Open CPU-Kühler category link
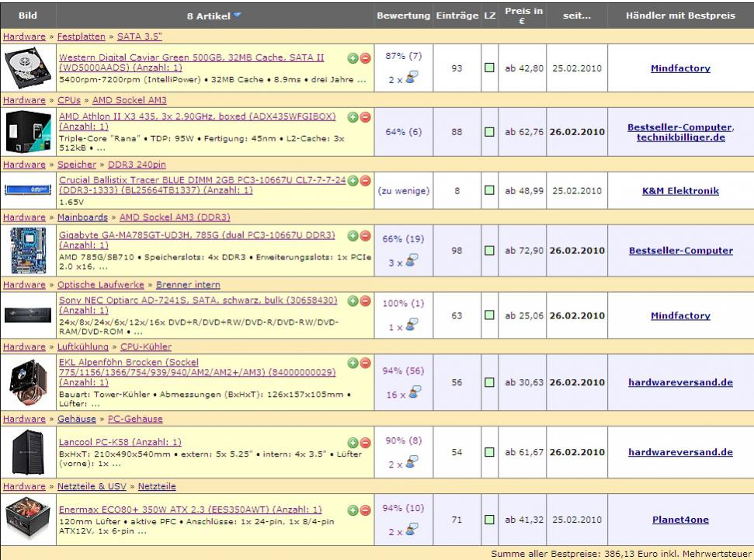 [x=146, y=347]
